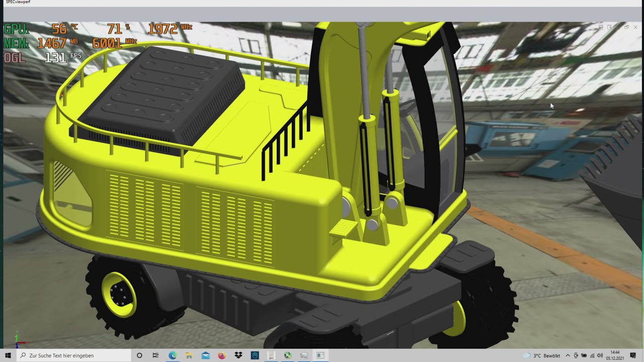Click the overlay back arrow box icon

point(601,27)
